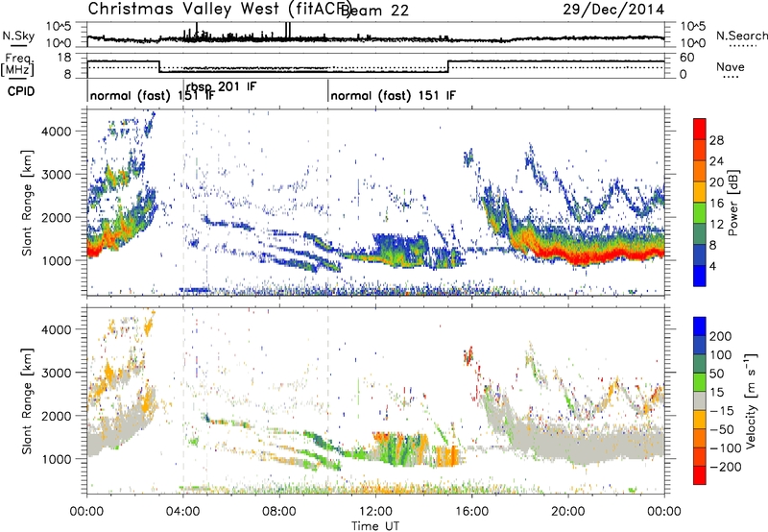
Task: Click the -200 label on Velocity color bar
Action: click(x=725, y=467)
